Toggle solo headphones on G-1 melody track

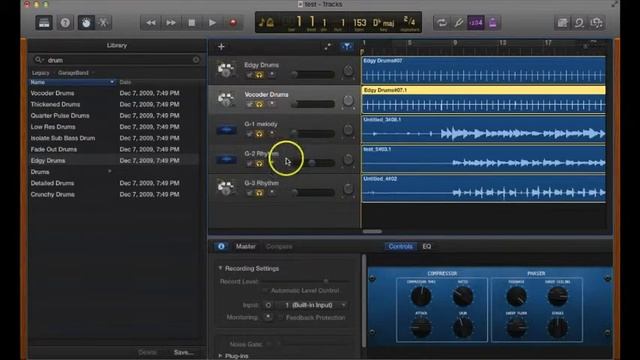point(259,134)
